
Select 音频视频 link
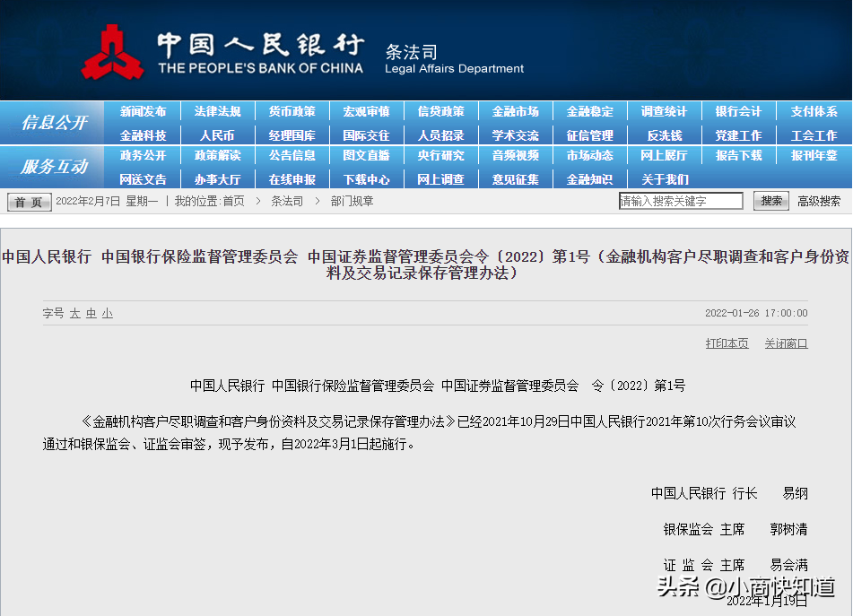click(515, 155)
